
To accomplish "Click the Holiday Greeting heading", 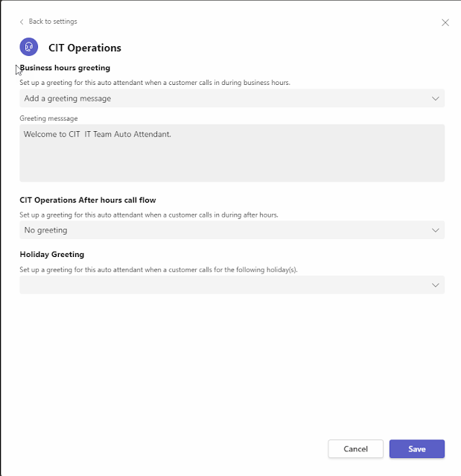I will tap(52, 254).
